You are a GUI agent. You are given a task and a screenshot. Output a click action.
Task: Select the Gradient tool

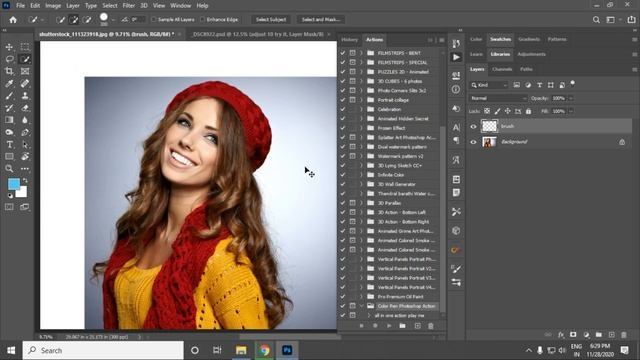pos(9,120)
